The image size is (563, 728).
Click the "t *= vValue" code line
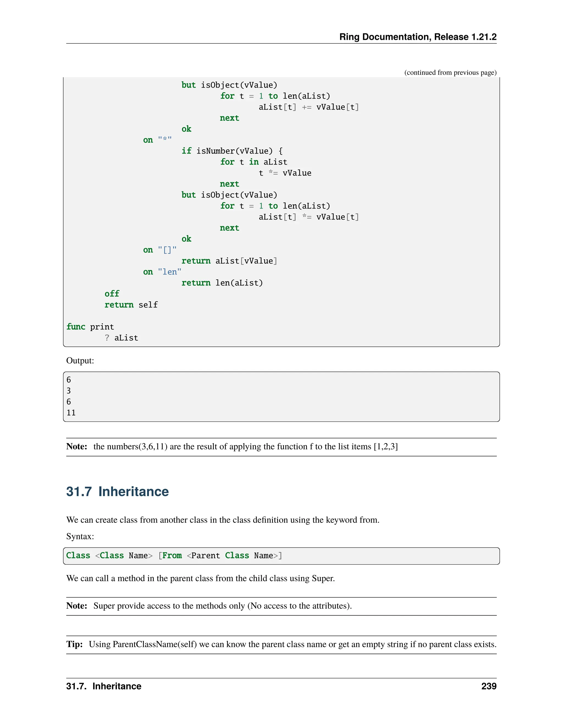pos(285,173)
